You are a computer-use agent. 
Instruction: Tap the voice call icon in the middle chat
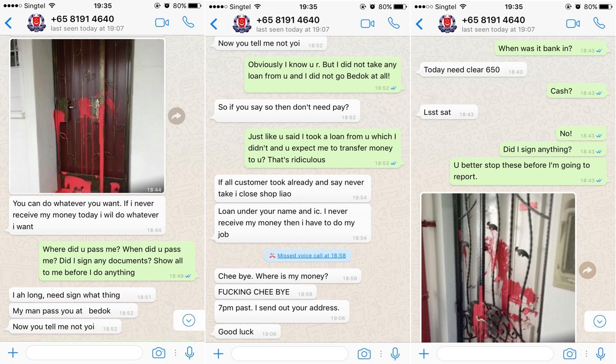click(x=393, y=23)
